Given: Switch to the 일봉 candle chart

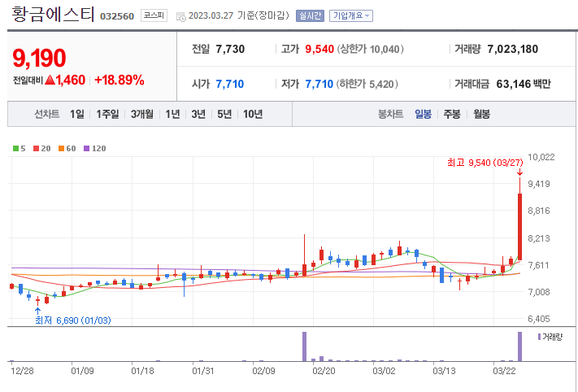Looking at the screenshot, I should coord(423,115).
